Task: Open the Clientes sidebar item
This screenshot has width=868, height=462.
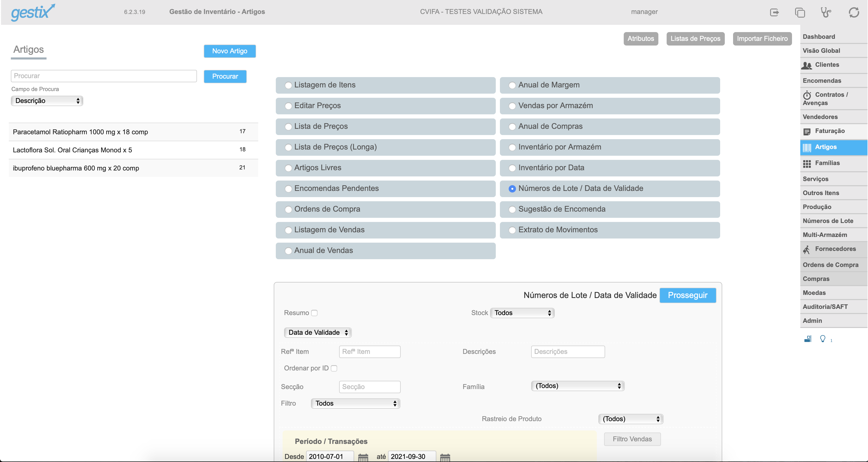Action: [x=834, y=65]
